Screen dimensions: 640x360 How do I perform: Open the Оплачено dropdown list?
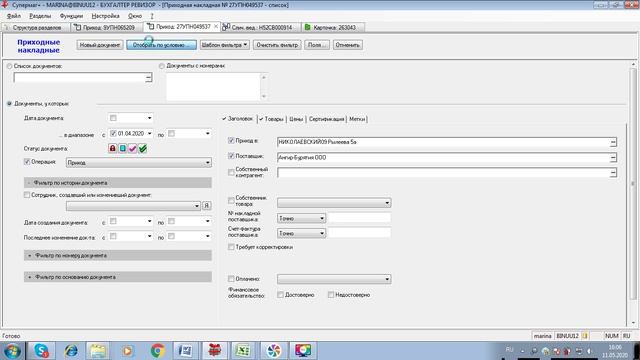click(x=334, y=279)
